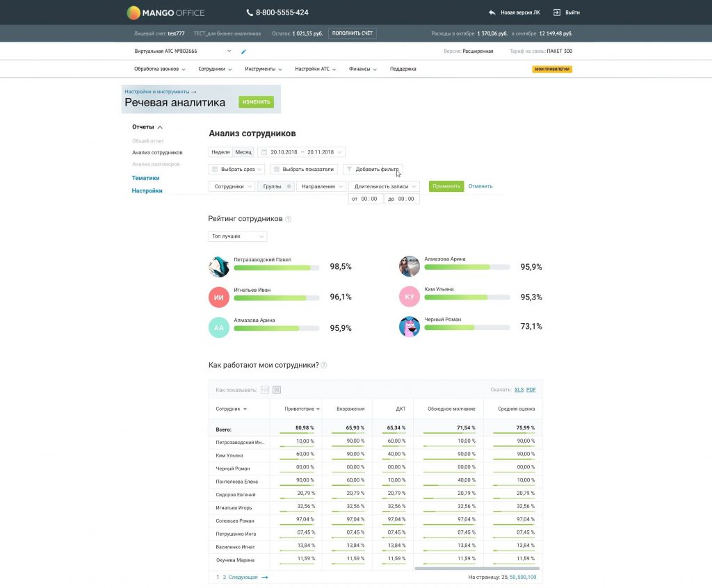
Task: Click the green Применить button
Action: (x=446, y=186)
